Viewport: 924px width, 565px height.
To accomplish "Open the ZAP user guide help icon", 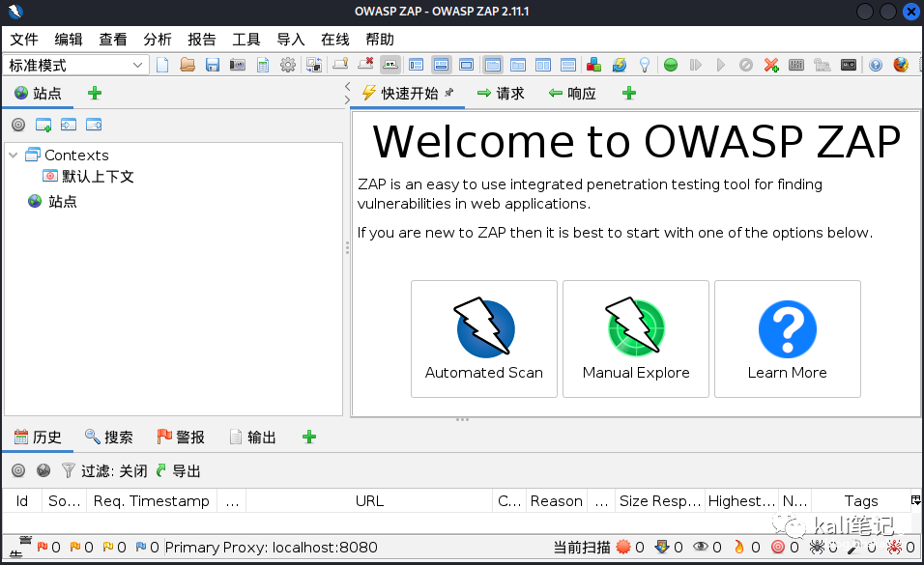I will coord(876,65).
